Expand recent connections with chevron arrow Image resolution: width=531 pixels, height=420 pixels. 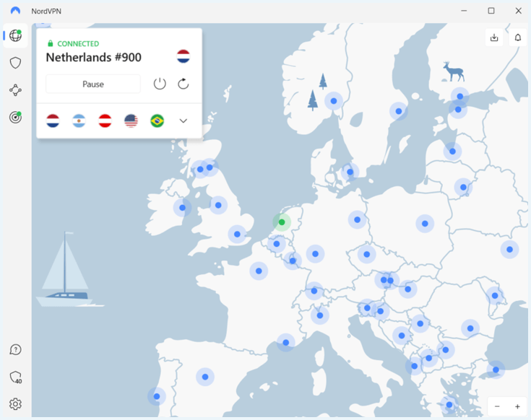[x=184, y=121]
